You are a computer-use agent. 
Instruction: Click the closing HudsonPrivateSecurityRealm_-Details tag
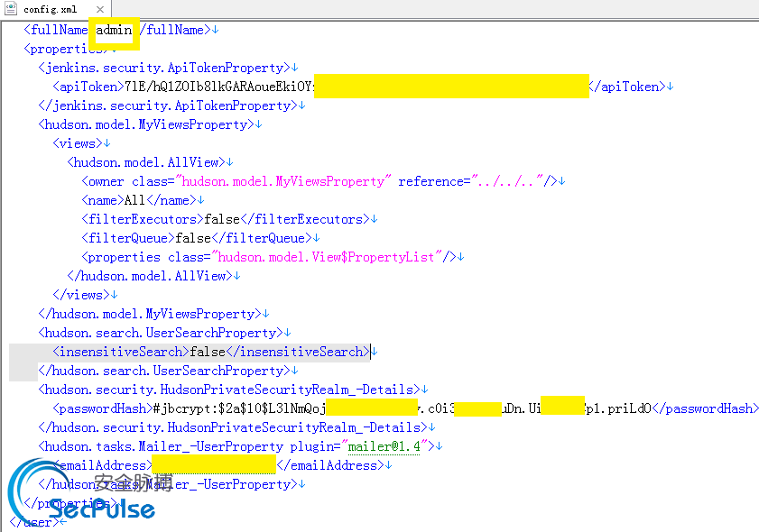[x=233, y=427]
